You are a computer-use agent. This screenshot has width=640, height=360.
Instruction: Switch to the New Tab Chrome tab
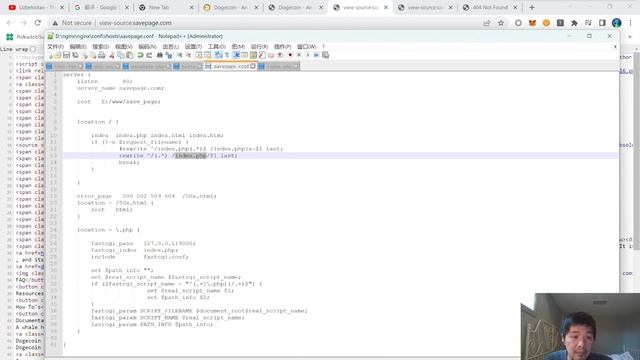[x=166, y=7]
